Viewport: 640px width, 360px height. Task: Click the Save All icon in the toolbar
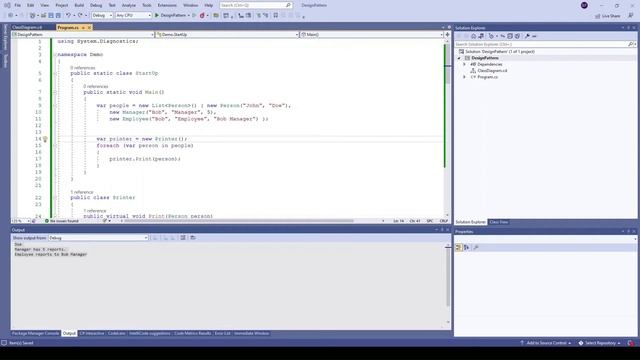[58, 16]
